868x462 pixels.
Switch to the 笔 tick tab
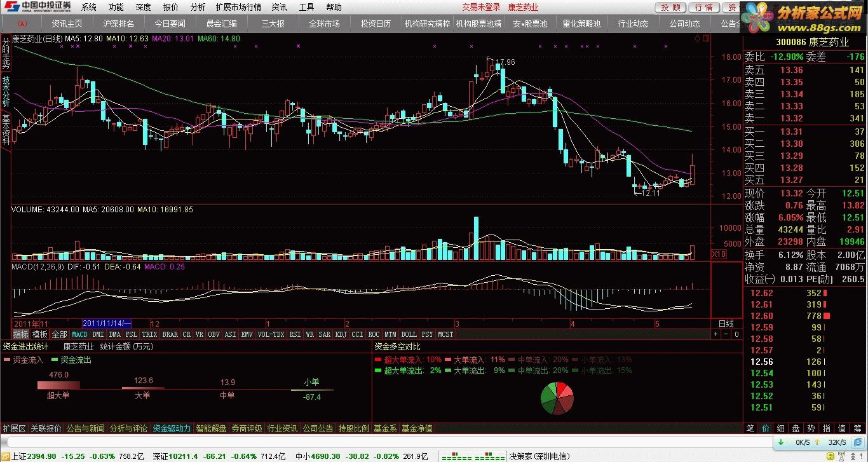pos(750,428)
